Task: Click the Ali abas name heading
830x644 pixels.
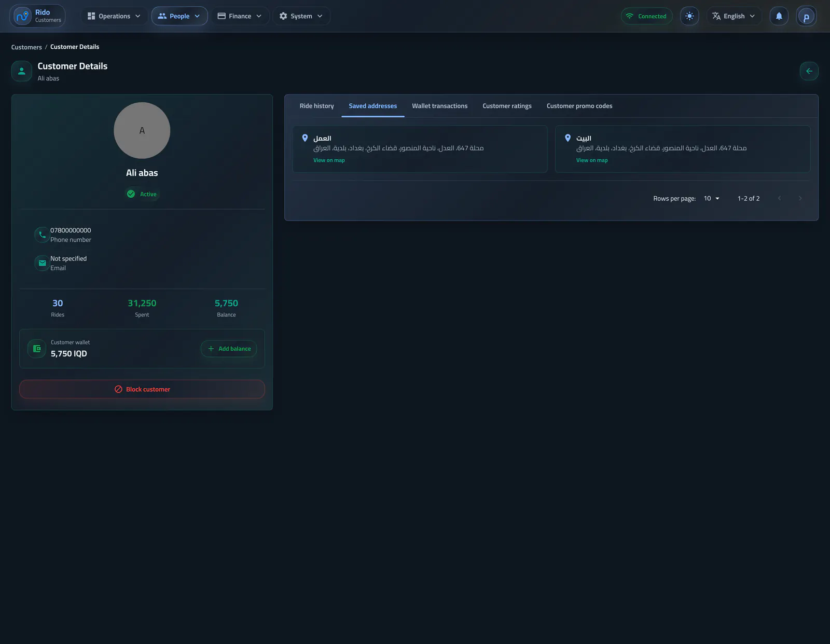Action: coord(142,173)
